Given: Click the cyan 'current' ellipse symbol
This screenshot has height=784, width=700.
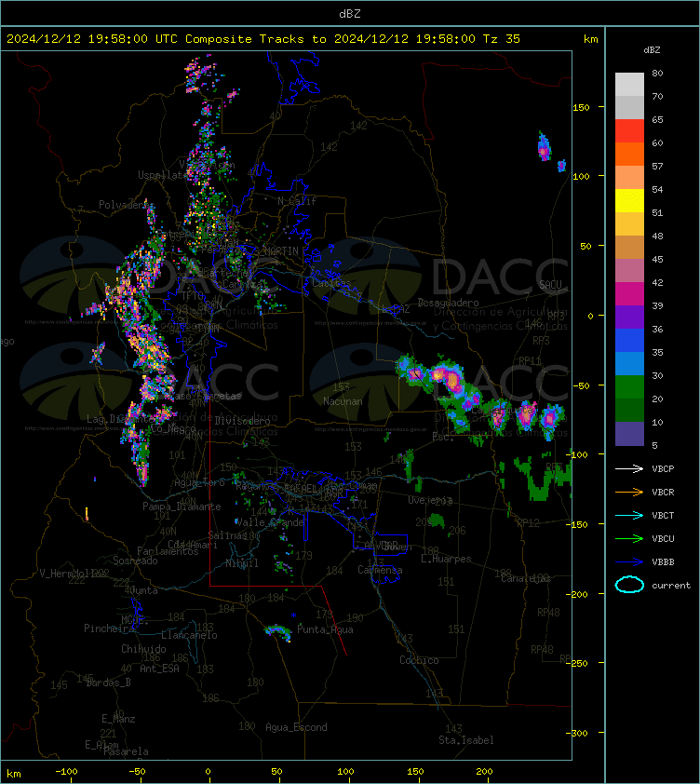Looking at the screenshot, I should coord(629,585).
